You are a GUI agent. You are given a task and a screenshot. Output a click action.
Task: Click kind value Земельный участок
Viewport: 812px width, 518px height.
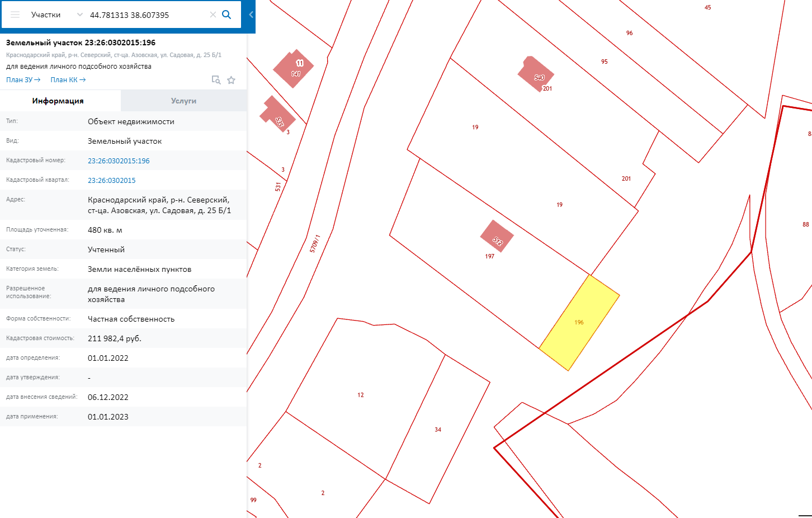125,141
